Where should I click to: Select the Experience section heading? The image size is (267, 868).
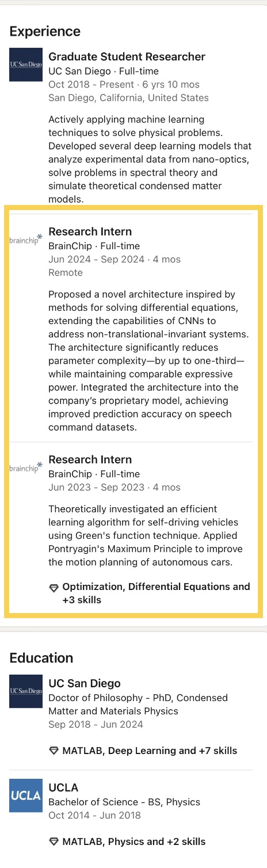45,31
